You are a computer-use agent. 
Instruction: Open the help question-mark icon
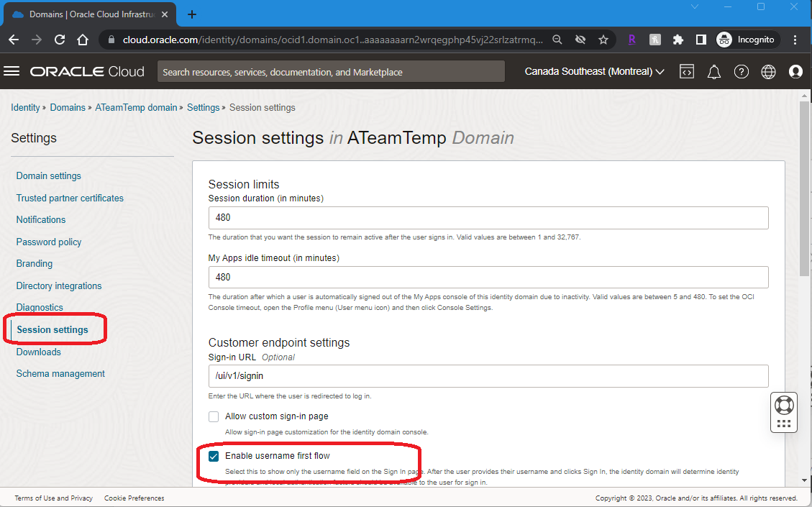point(742,72)
